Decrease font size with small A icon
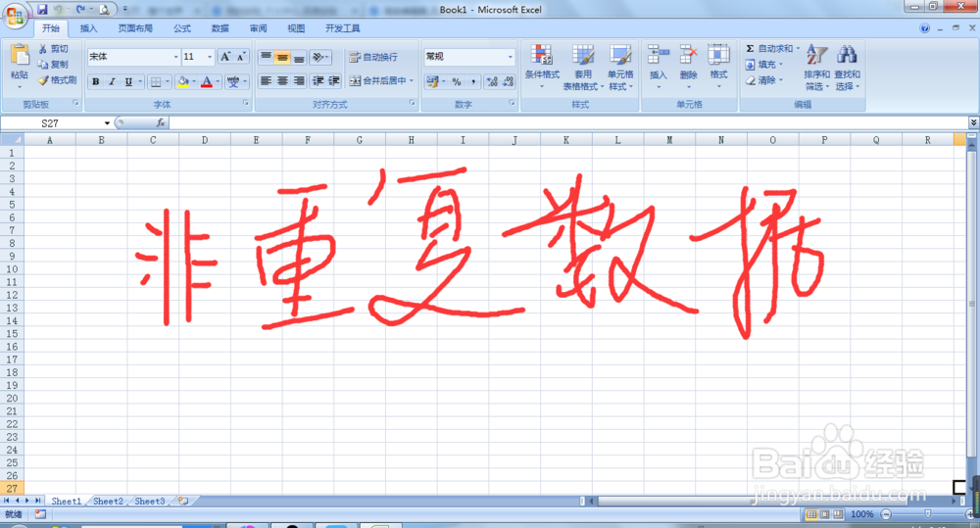The height and width of the screenshot is (528, 980). pos(241,57)
